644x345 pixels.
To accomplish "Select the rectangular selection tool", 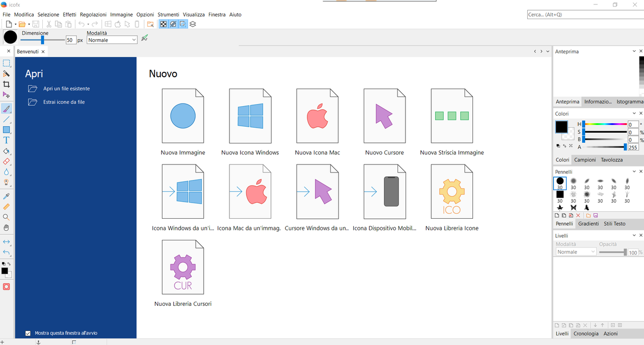I will 7,63.
